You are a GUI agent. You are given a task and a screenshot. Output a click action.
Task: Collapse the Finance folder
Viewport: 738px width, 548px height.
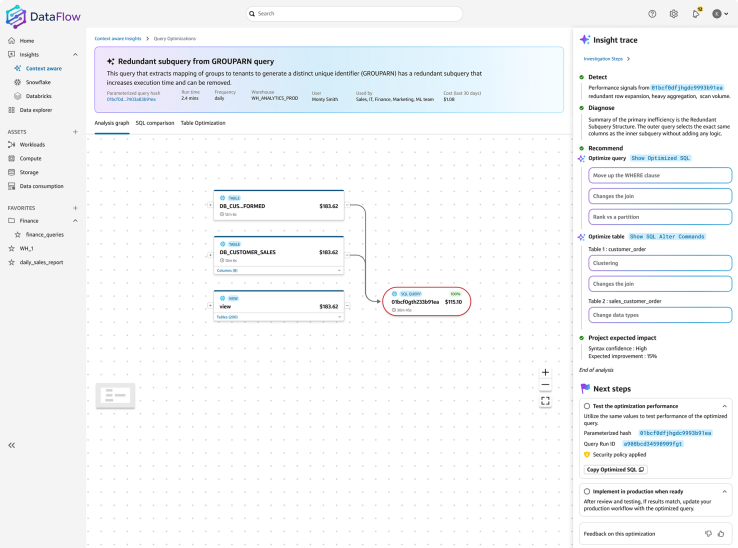point(75,221)
